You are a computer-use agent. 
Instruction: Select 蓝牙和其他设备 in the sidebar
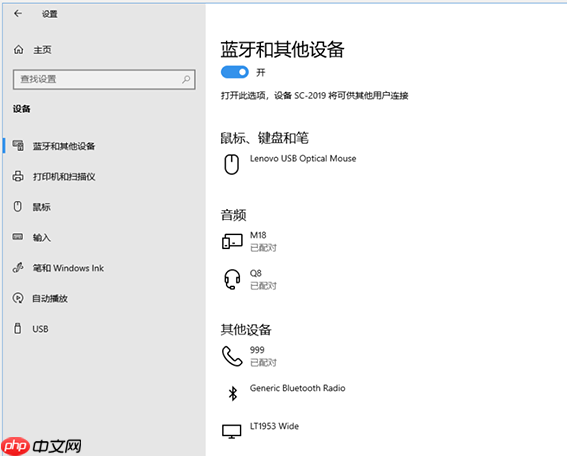[64, 146]
